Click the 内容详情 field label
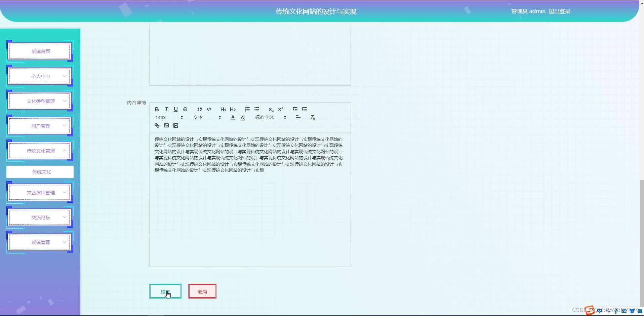Image resolution: width=644 pixels, height=316 pixels. click(x=136, y=103)
